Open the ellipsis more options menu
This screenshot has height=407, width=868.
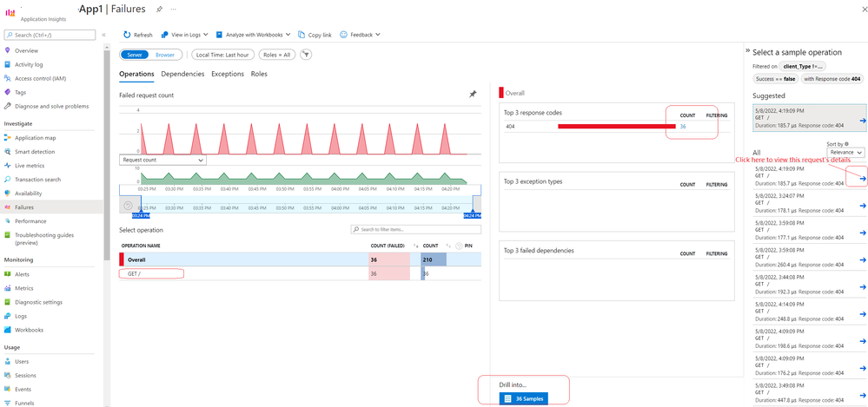[174, 10]
